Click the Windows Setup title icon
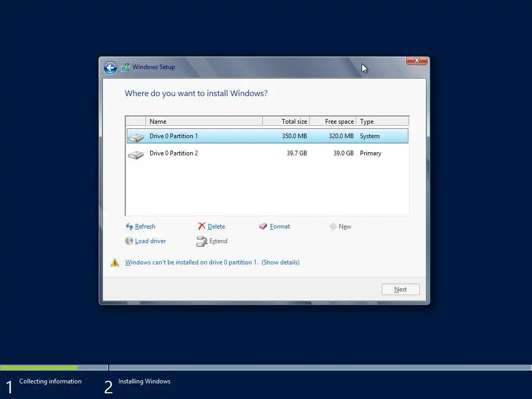The image size is (532, 399). [126, 67]
